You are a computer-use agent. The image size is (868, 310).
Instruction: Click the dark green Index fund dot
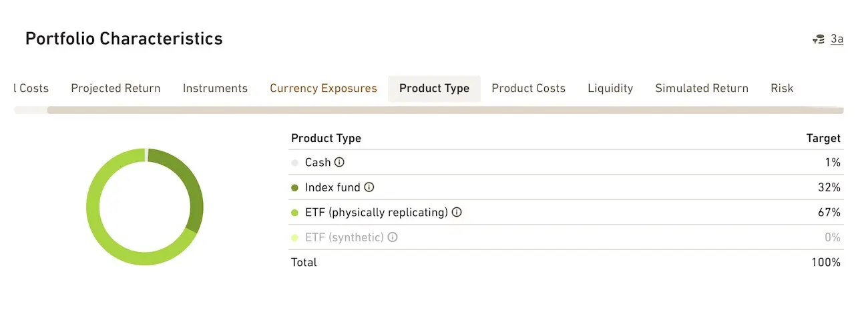[295, 188]
